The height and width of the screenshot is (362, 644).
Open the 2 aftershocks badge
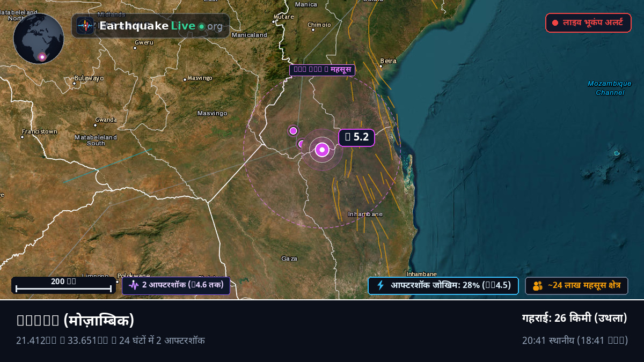(x=176, y=285)
